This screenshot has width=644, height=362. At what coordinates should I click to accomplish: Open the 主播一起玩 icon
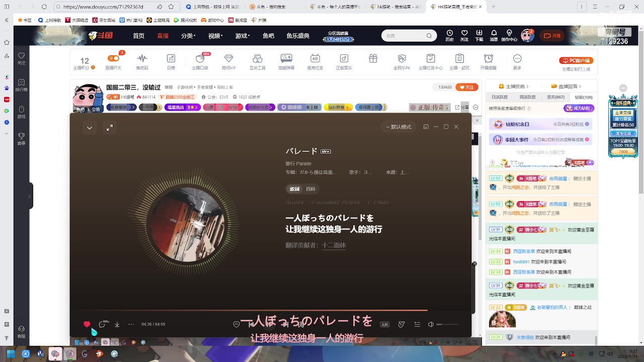click(x=459, y=61)
